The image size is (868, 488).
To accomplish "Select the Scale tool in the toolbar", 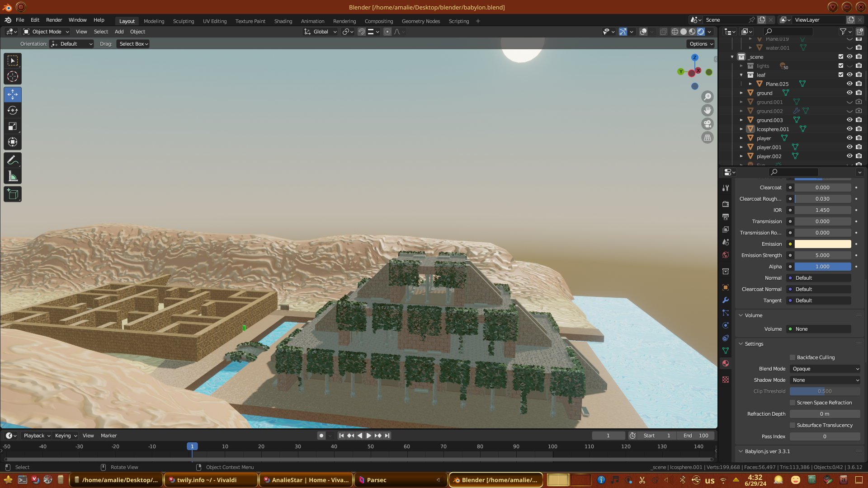I will click(13, 127).
